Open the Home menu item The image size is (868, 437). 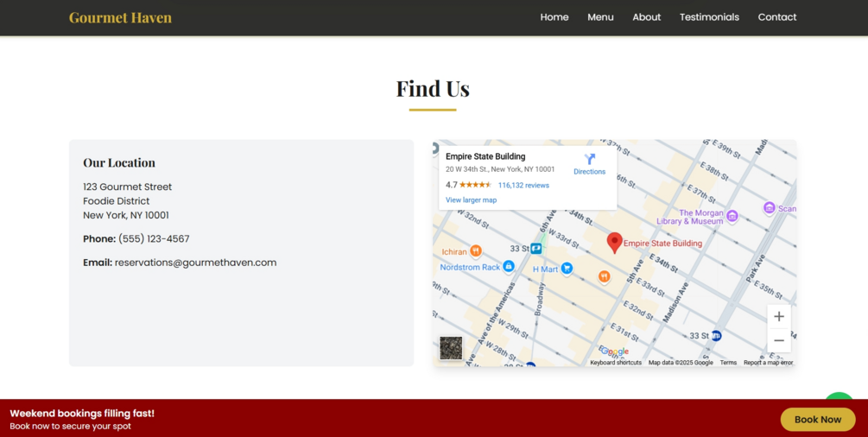point(554,17)
